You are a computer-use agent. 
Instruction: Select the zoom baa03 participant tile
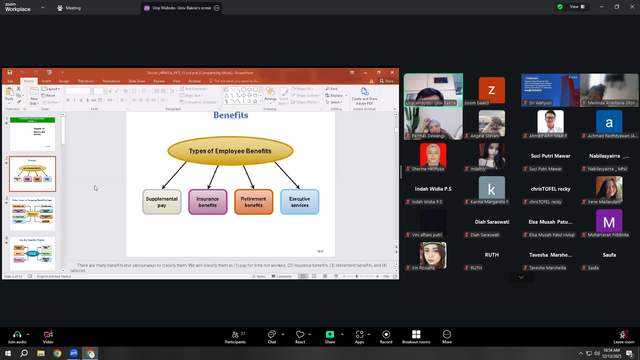pyautogui.click(x=491, y=90)
